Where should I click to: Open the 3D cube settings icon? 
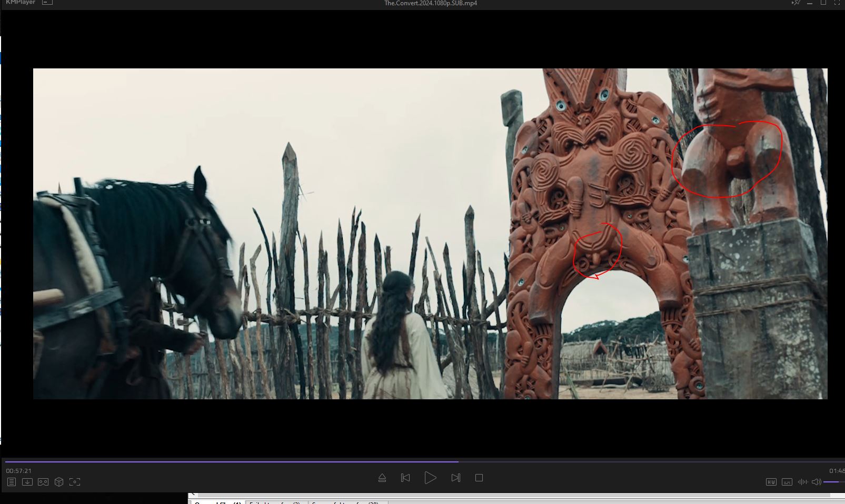[59, 482]
